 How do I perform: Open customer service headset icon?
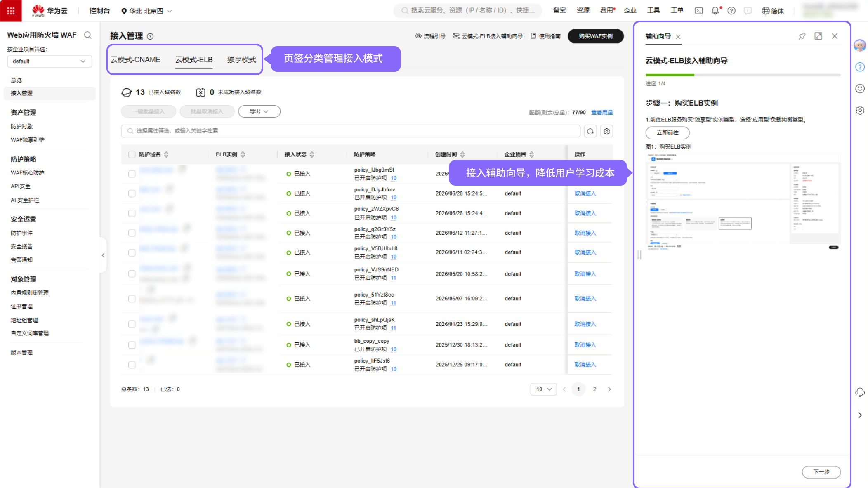860,392
